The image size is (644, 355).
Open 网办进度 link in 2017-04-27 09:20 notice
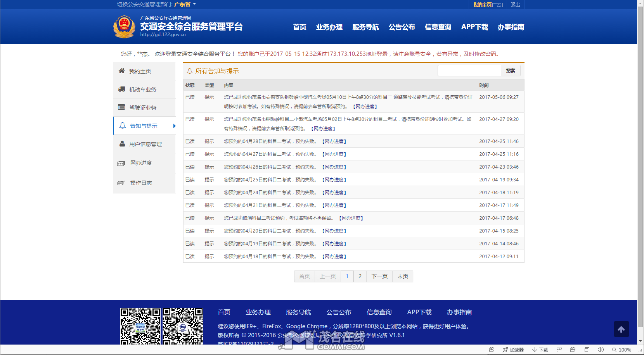pos(323,129)
